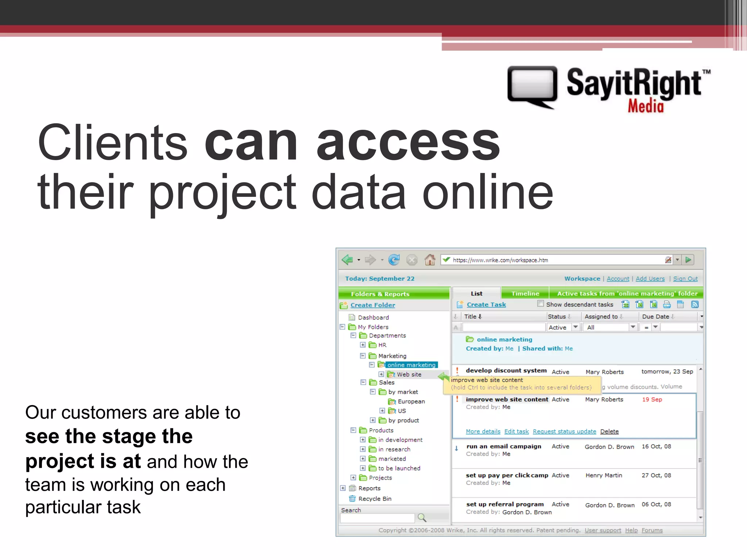Reload the page with the refresh icon
This screenshot has height=560, width=747.
[x=394, y=260]
